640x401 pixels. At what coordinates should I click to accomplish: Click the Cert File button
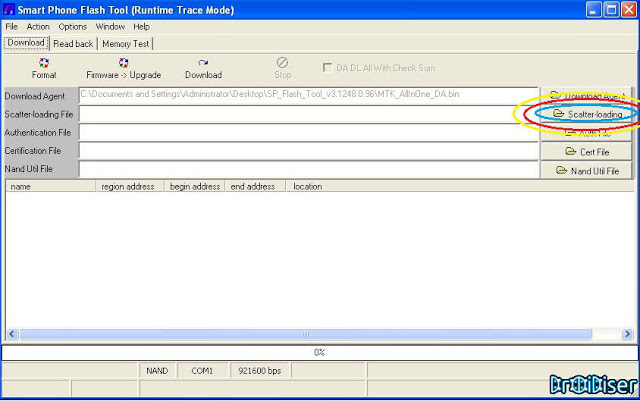click(587, 152)
